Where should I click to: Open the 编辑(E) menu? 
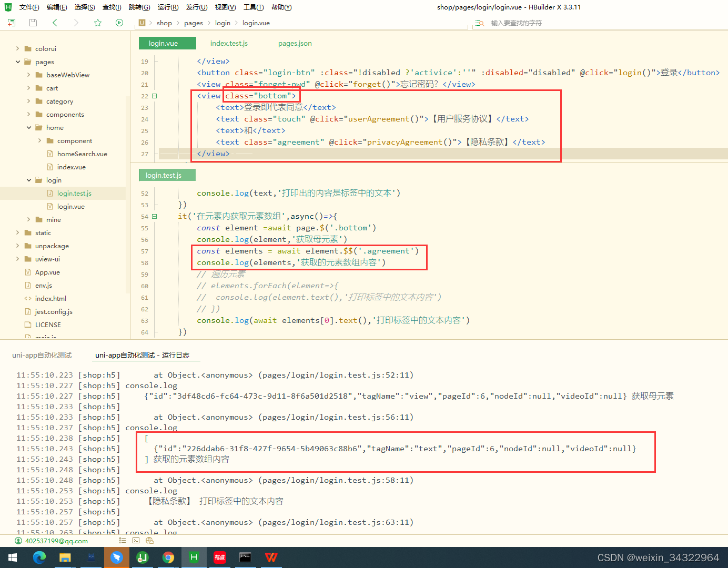pyautogui.click(x=57, y=7)
